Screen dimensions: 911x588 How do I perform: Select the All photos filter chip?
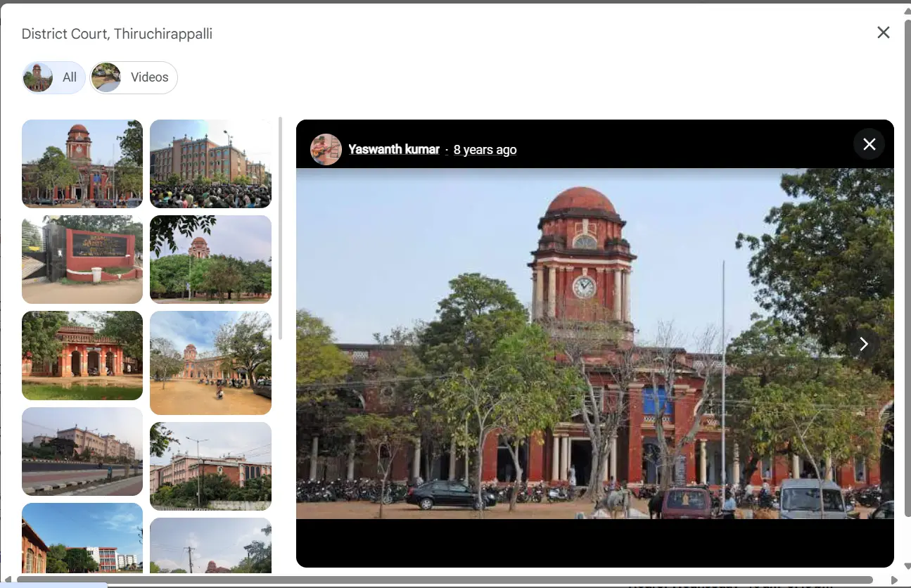53,77
